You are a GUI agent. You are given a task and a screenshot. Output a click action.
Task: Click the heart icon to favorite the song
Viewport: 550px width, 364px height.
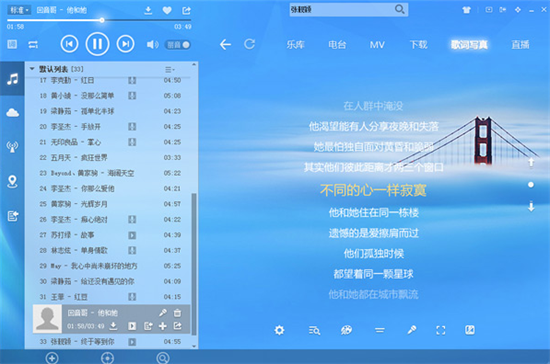point(167,10)
